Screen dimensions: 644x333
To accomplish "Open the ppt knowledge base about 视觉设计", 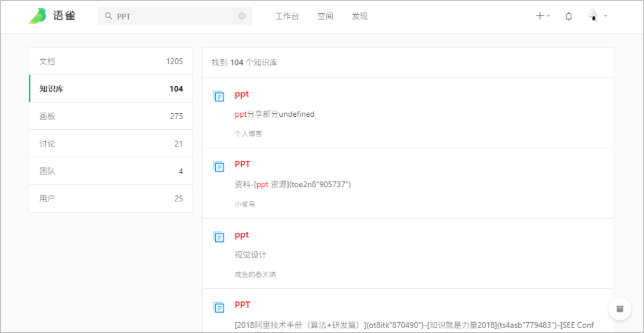I will 242,235.
